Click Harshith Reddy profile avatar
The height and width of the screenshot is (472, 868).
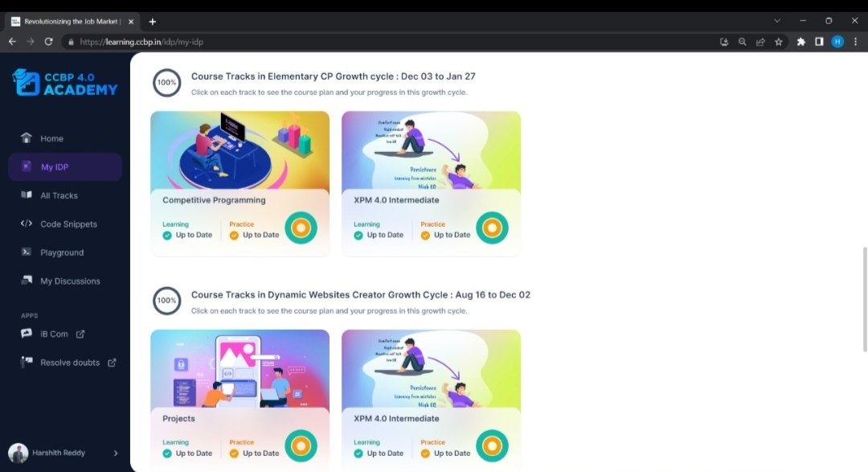[x=18, y=454]
